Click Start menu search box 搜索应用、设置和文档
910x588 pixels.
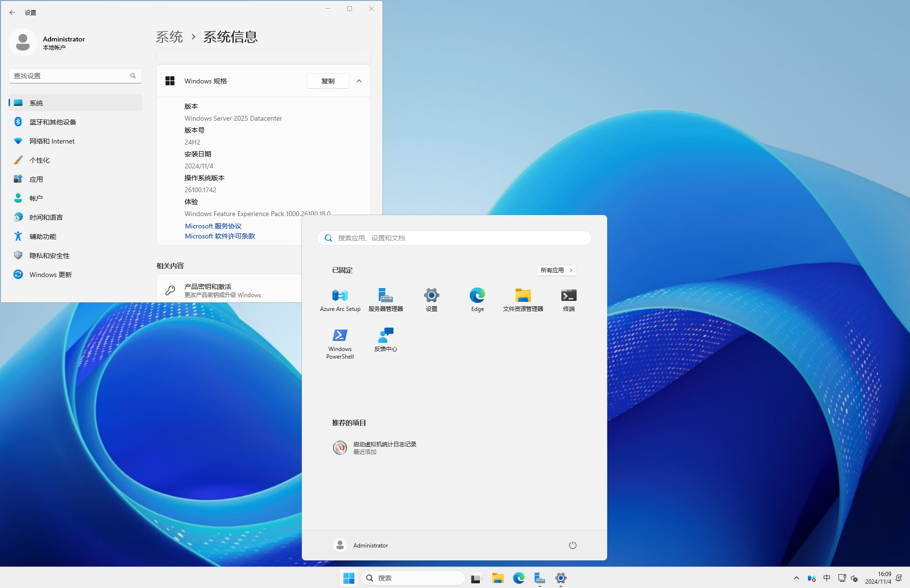point(454,238)
